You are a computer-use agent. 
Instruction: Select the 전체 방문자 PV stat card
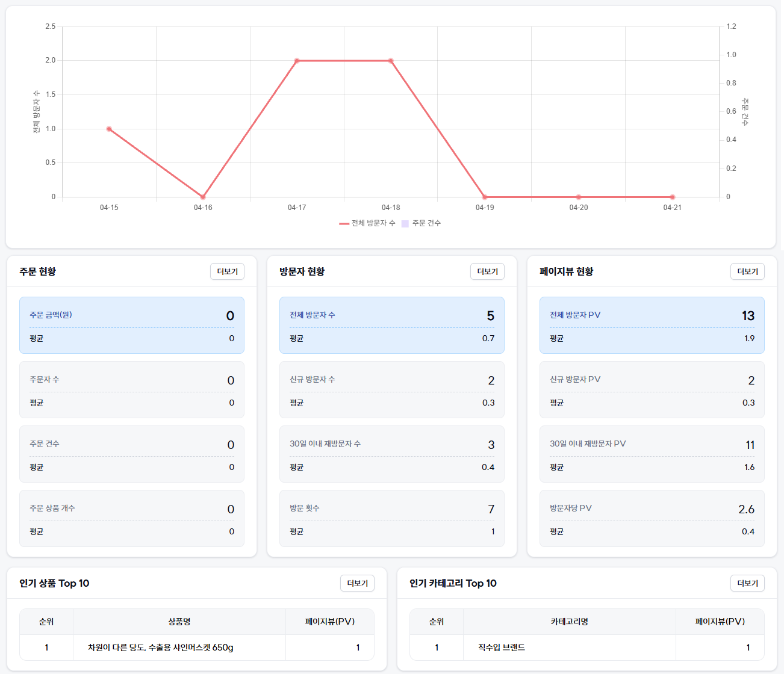pyautogui.click(x=652, y=325)
